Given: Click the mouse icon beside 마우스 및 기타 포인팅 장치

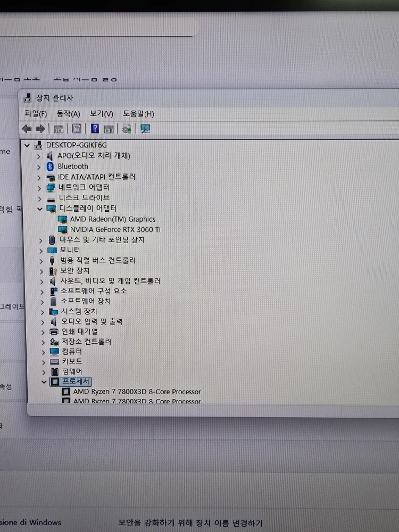Looking at the screenshot, I should point(52,240).
